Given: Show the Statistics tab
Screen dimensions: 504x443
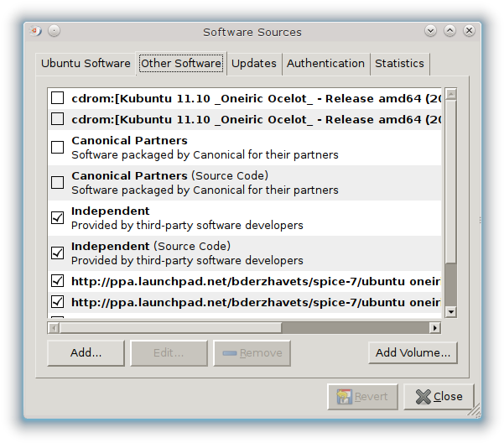Looking at the screenshot, I should point(399,64).
